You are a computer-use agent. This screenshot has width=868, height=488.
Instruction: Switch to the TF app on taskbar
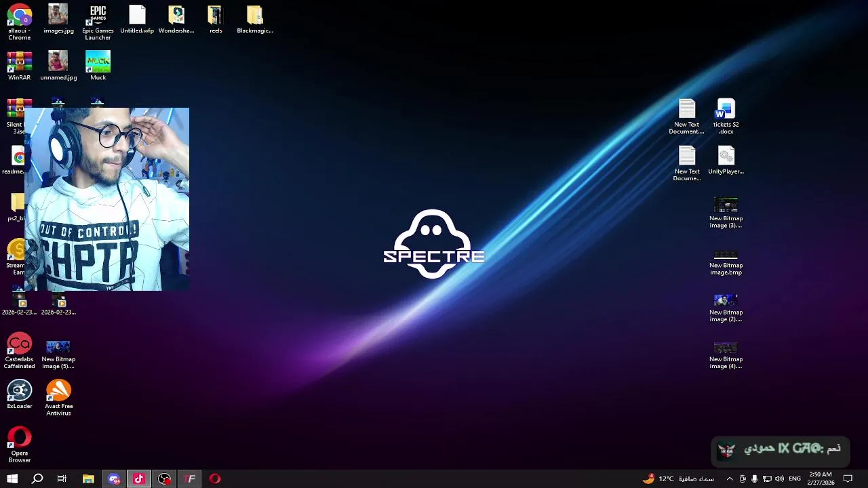[190, 479]
